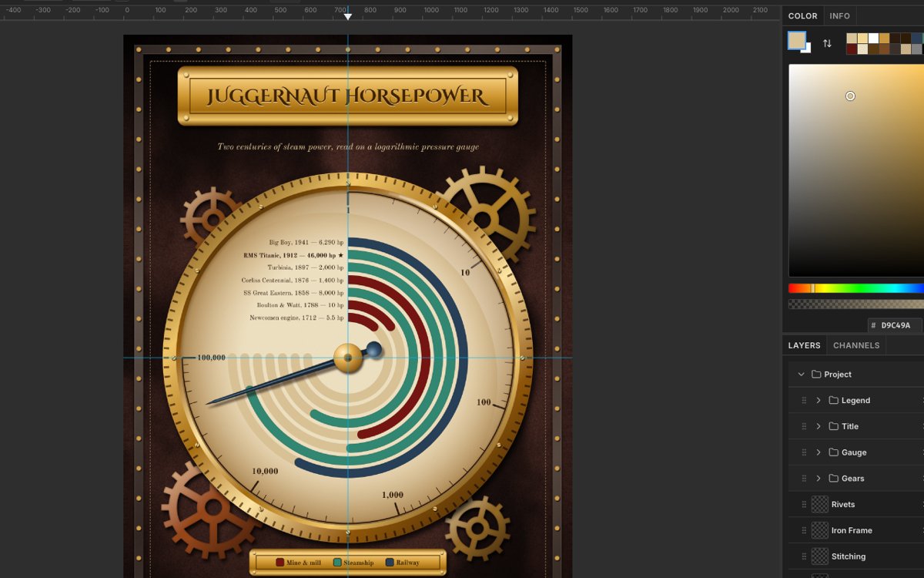Select the Layers tab
This screenshot has height=578, width=924.
pos(804,345)
